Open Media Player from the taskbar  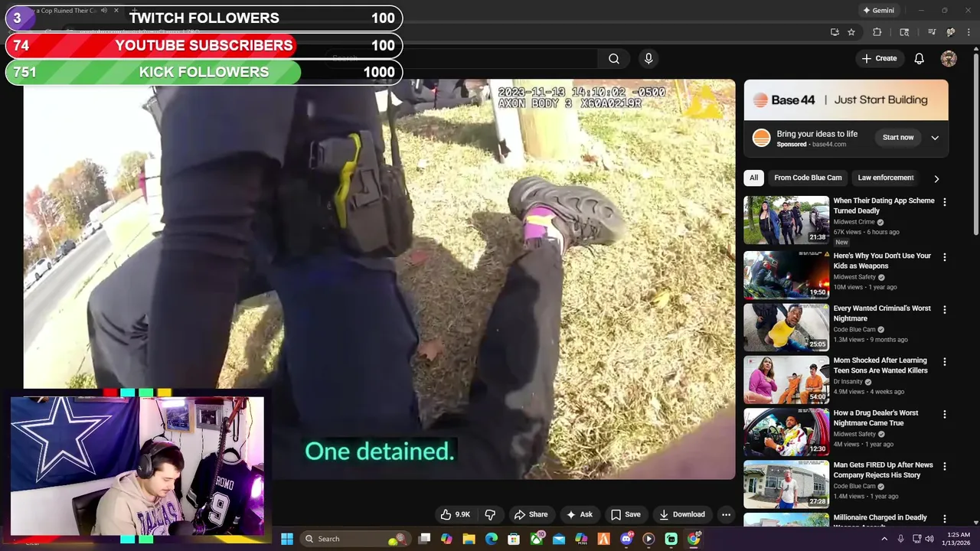pos(648,539)
